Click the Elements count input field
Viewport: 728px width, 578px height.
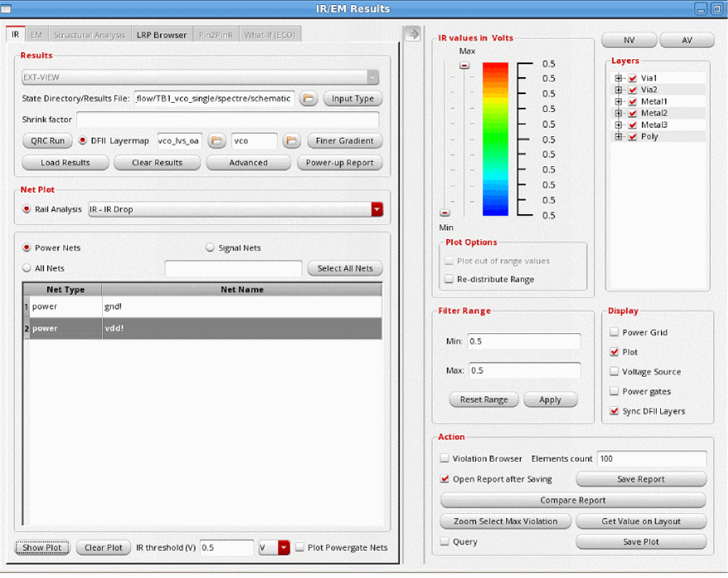651,459
